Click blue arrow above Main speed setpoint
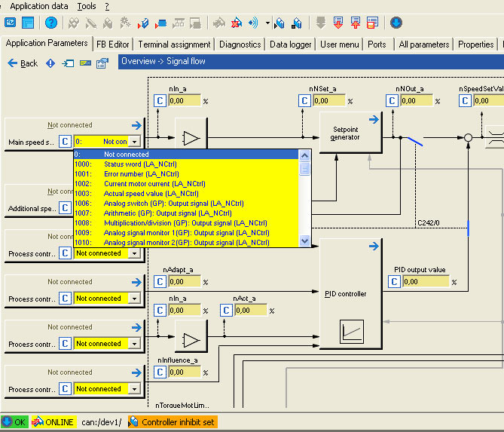The width and height of the screenshot is (504, 432). [x=136, y=126]
